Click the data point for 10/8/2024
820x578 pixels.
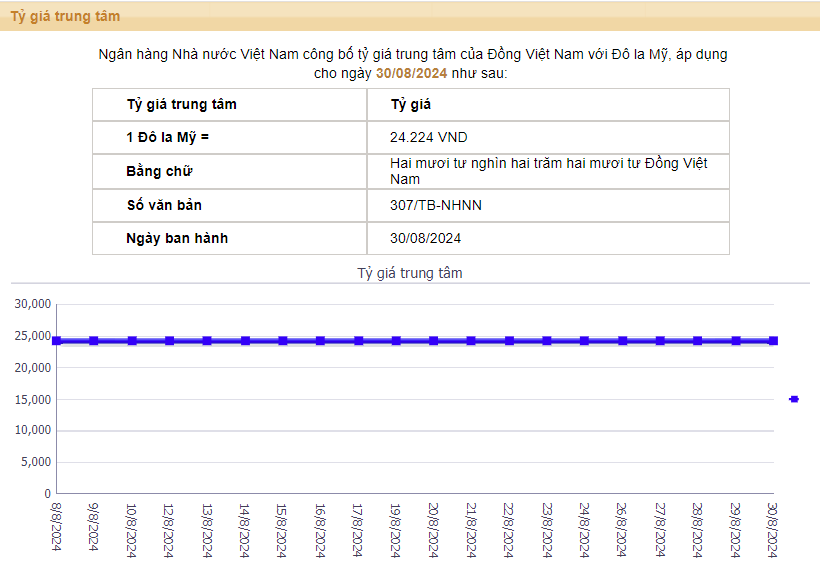click(132, 341)
